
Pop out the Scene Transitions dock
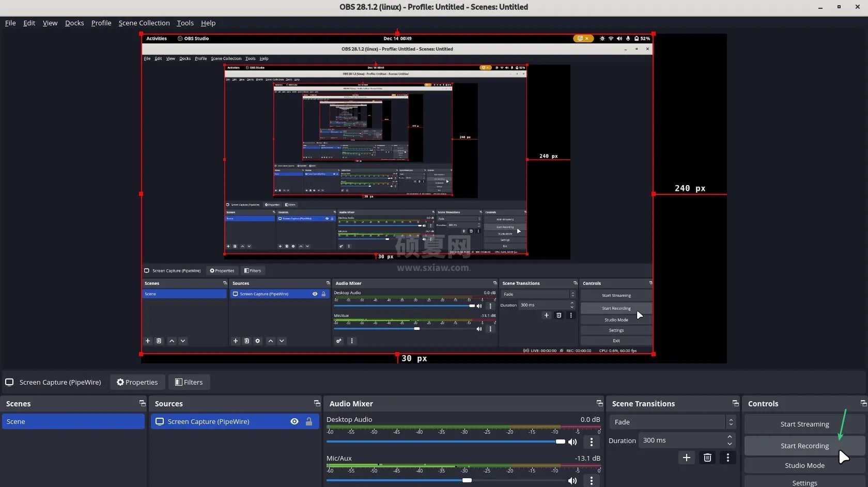735,403
